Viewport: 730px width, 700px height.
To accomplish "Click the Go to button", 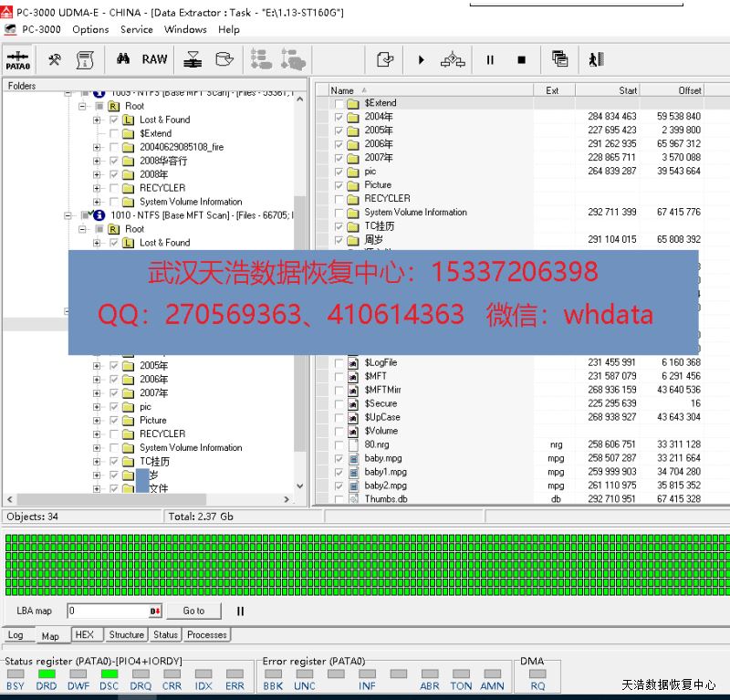I will click(193, 611).
